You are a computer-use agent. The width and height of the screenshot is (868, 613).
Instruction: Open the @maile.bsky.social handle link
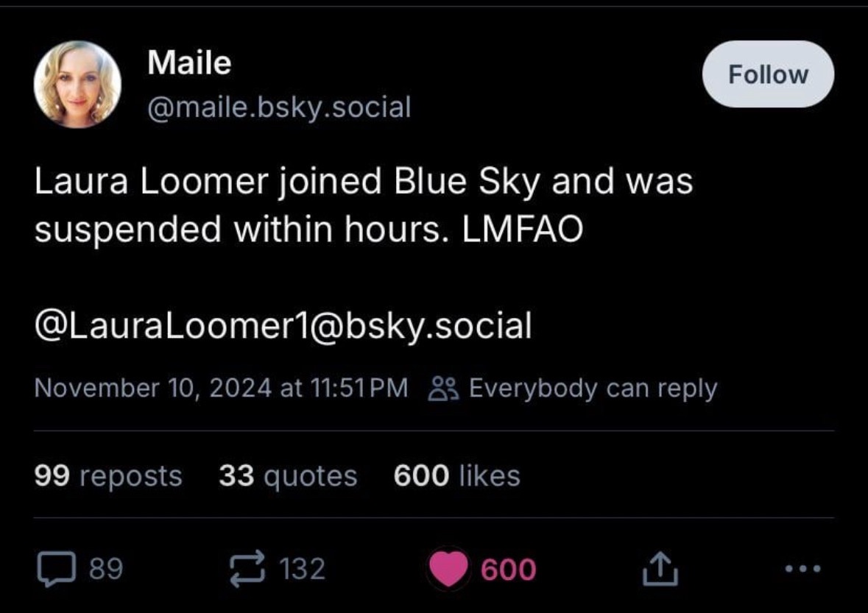tap(279, 107)
